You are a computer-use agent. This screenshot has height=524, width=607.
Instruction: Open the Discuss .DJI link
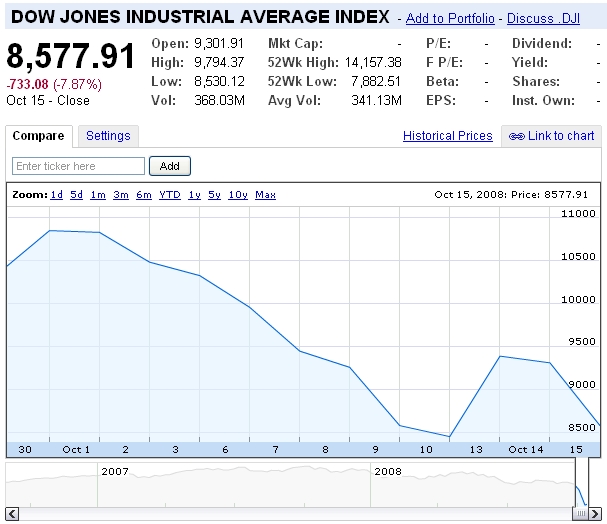point(543,18)
